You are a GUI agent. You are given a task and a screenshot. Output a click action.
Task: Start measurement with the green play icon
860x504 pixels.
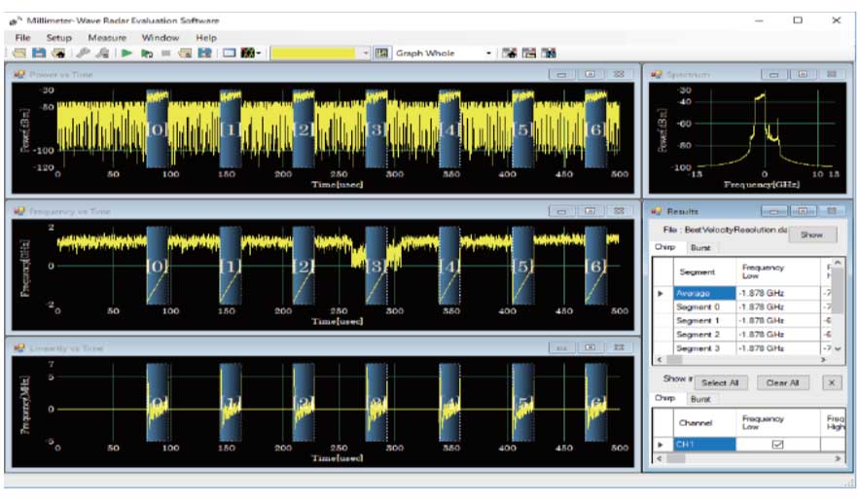coord(126,54)
